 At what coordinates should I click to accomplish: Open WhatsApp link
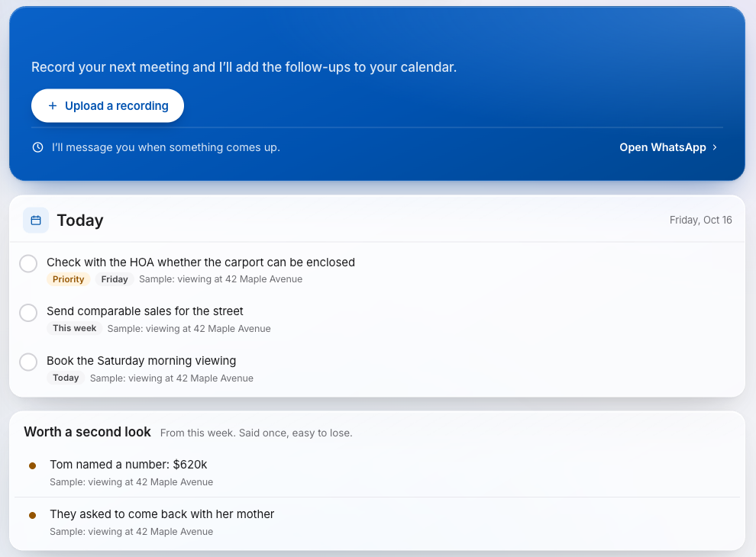click(668, 147)
